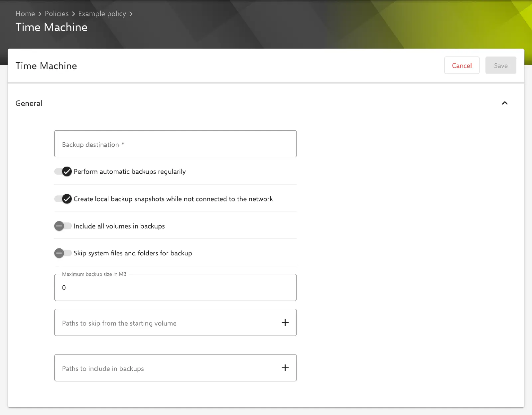Click the Save button

(501, 66)
